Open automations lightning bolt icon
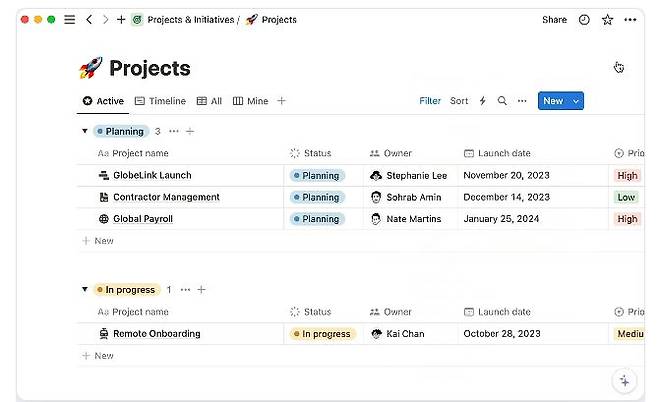The width and height of the screenshot is (658, 402). click(x=483, y=101)
